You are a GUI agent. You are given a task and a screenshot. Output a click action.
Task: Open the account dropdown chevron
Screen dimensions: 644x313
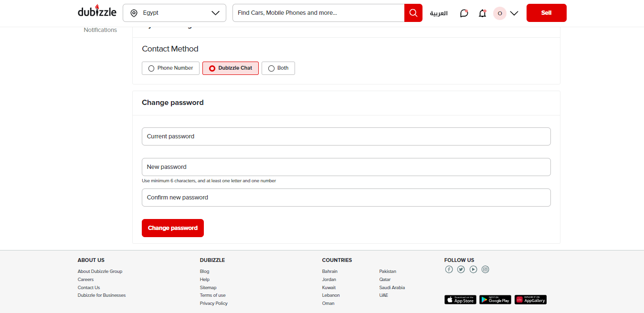click(514, 13)
